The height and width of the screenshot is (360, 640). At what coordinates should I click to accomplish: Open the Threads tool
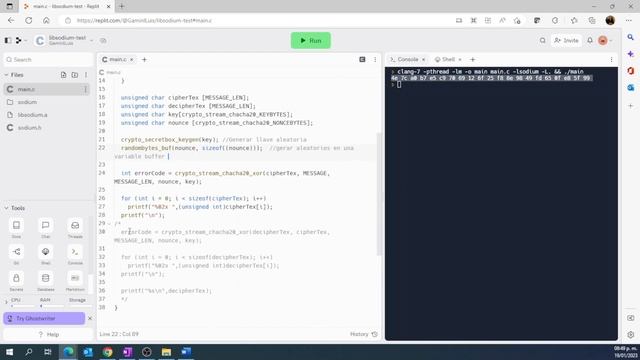75,229
